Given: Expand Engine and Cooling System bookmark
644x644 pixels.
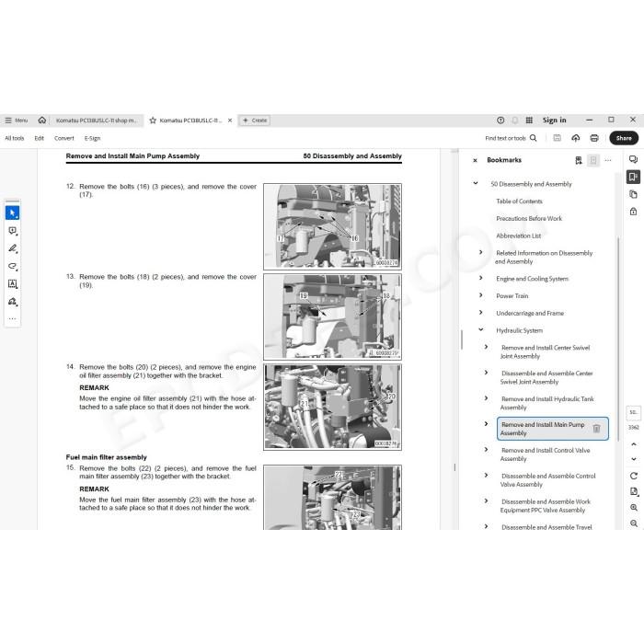Looking at the screenshot, I should tap(480, 278).
